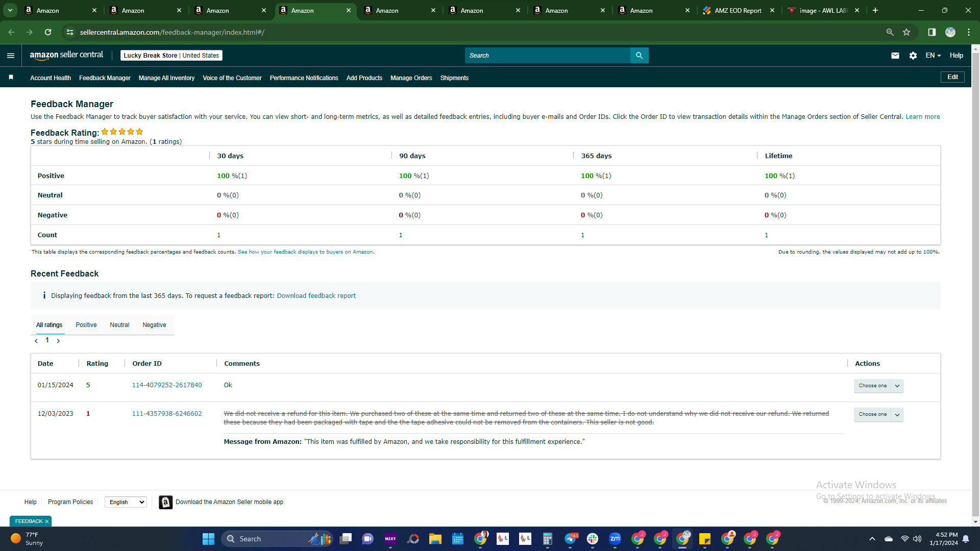The width and height of the screenshot is (980, 551).
Task: Open Manage All Inventory menu item
Action: pos(166,78)
